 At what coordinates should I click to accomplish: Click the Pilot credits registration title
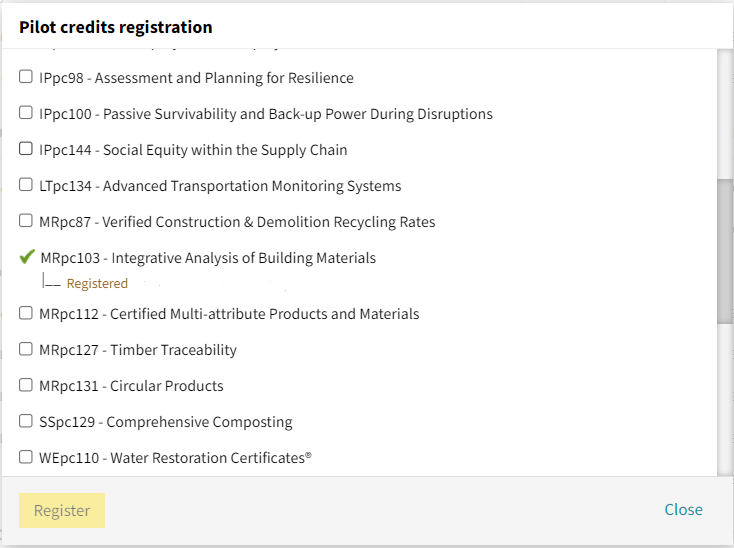pyautogui.click(x=116, y=27)
